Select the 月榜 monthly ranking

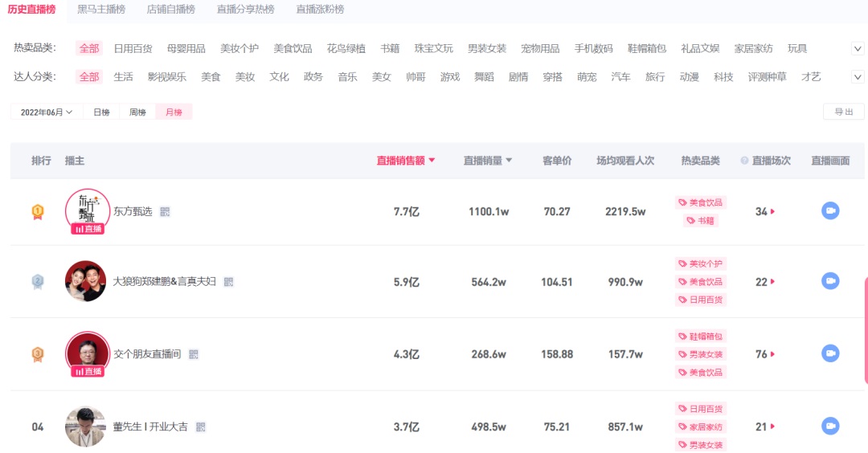pyautogui.click(x=174, y=112)
